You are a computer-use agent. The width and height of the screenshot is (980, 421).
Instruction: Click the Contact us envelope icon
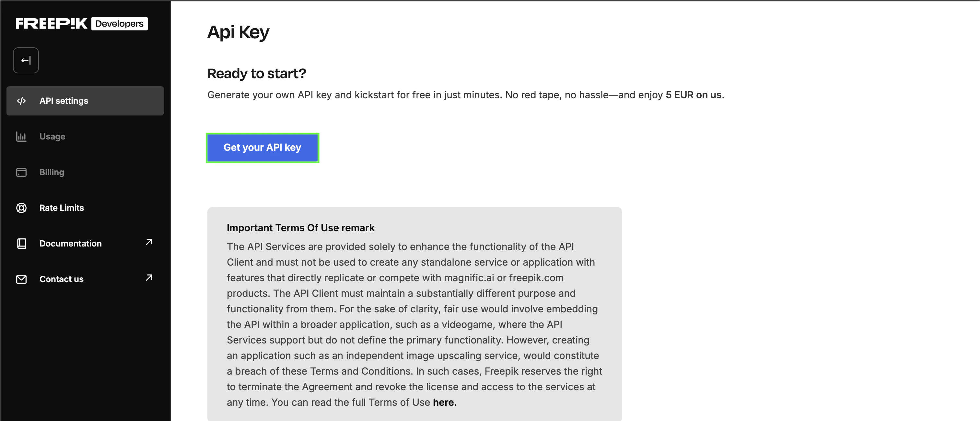pyautogui.click(x=21, y=279)
